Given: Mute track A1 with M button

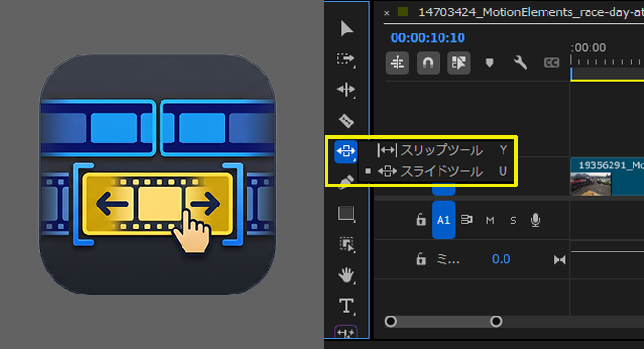Looking at the screenshot, I should point(490,221).
